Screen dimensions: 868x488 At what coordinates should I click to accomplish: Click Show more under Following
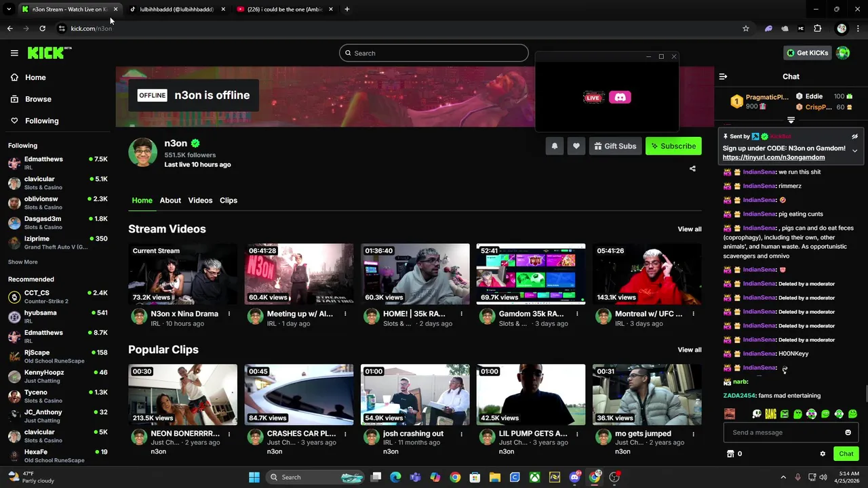coord(22,262)
